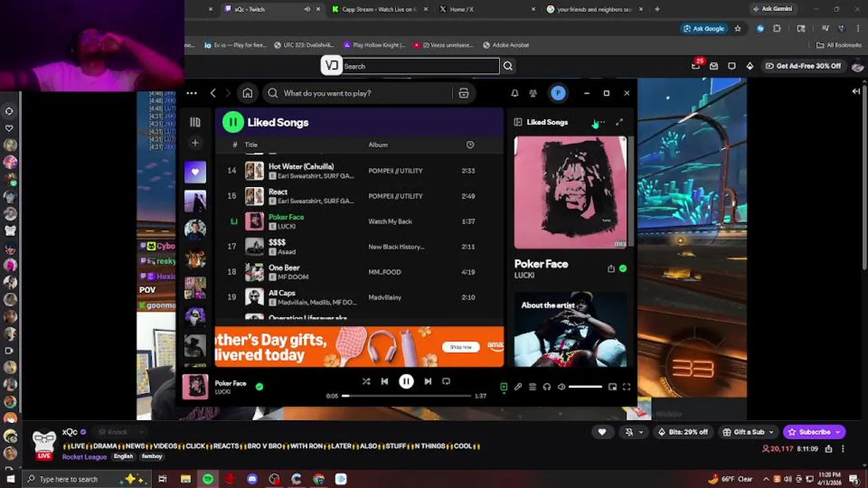Click Twitch search magnifier button
Viewport: 868px width, 488px height.
[508, 66]
